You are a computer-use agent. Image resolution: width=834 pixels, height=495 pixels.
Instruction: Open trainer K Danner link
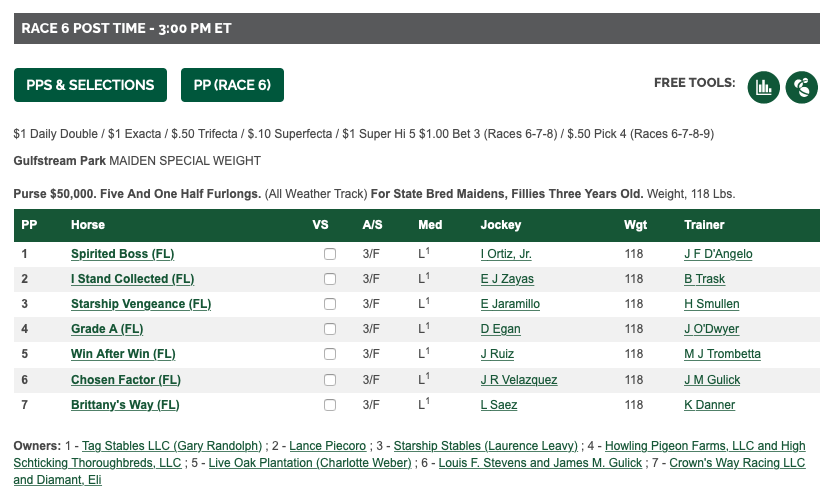coord(710,405)
